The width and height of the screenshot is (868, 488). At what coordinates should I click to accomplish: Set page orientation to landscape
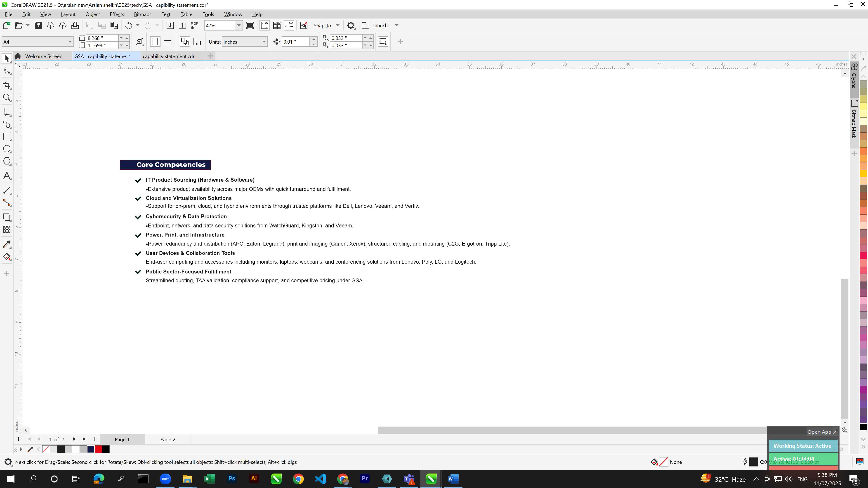point(167,42)
